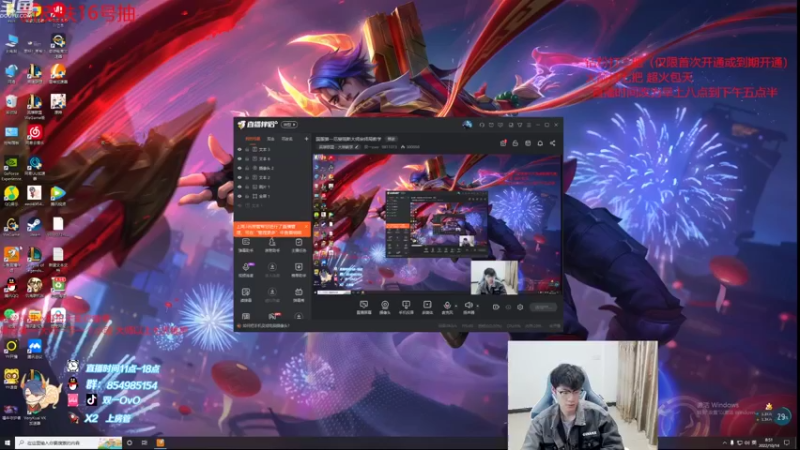Select the 文本 6 source row
The width and height of the screenshot is (800, 450).
(x=273, y=159)
